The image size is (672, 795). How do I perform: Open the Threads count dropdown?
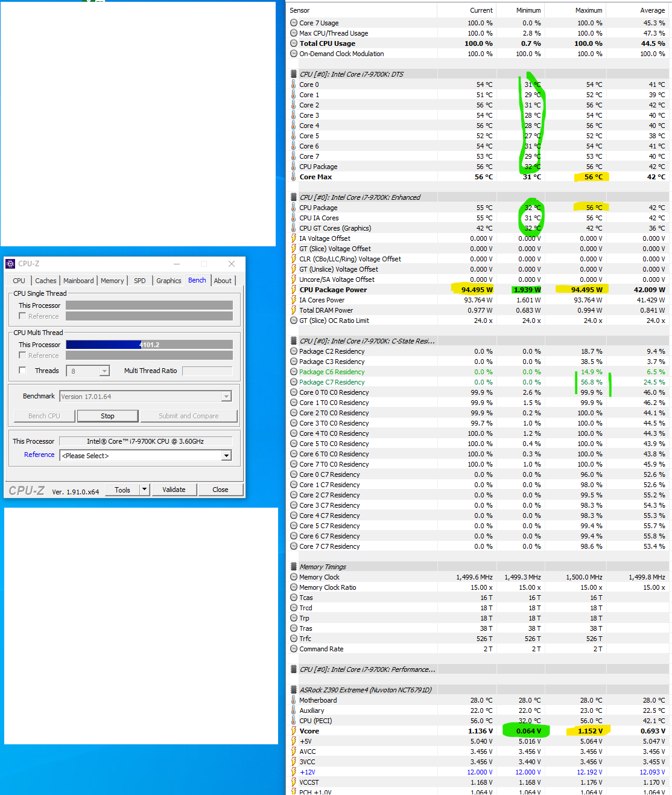coord(104,371)
